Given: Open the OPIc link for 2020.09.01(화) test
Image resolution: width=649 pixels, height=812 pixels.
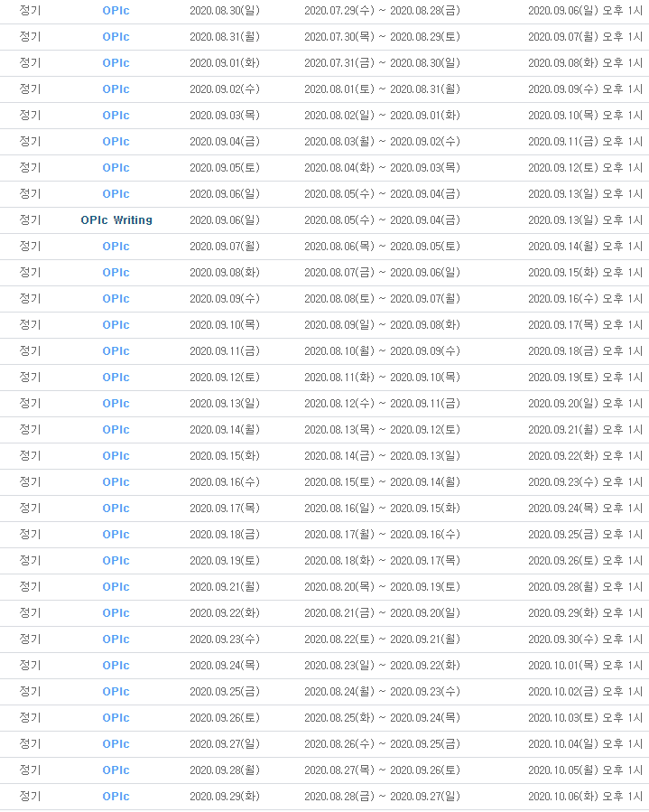Looking at the screenshot, I should (116, 63).
